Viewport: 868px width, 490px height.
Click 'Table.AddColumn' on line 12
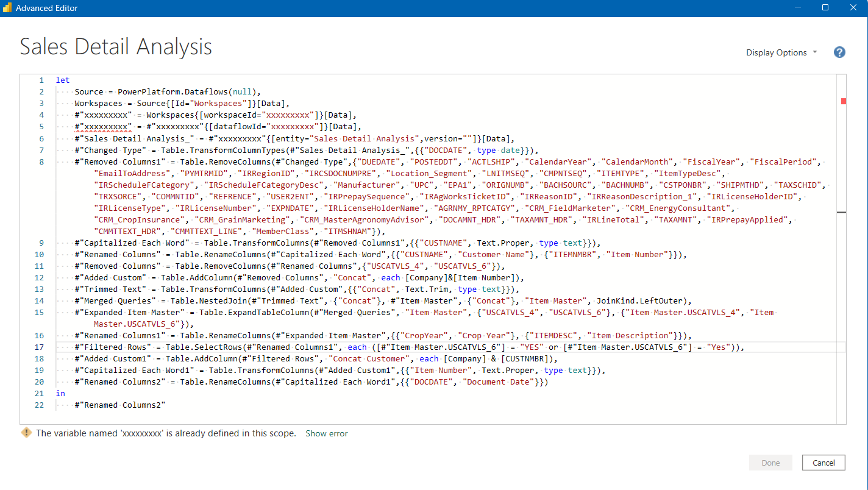[197, 277]
